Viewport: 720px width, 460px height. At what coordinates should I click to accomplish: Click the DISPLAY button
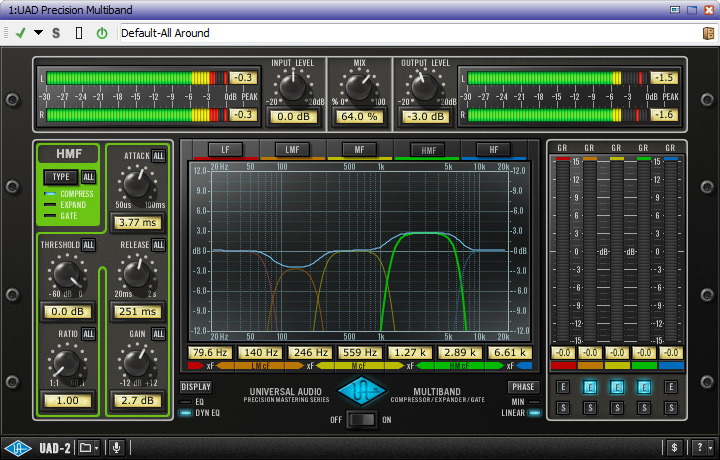196,387
